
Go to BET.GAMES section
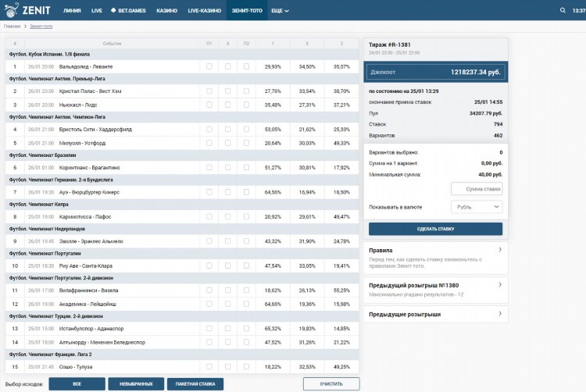(128, 10)
